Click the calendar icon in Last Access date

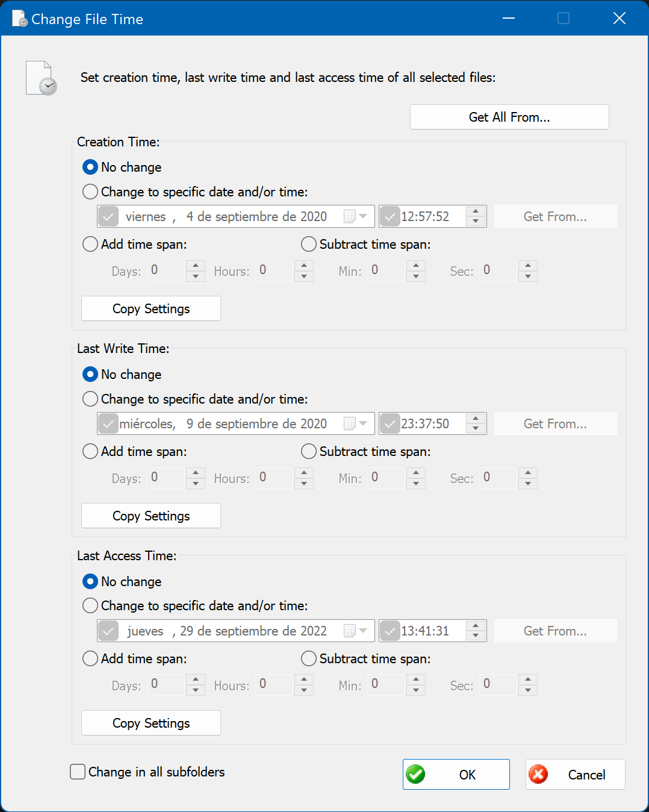(x=349, y=631)
